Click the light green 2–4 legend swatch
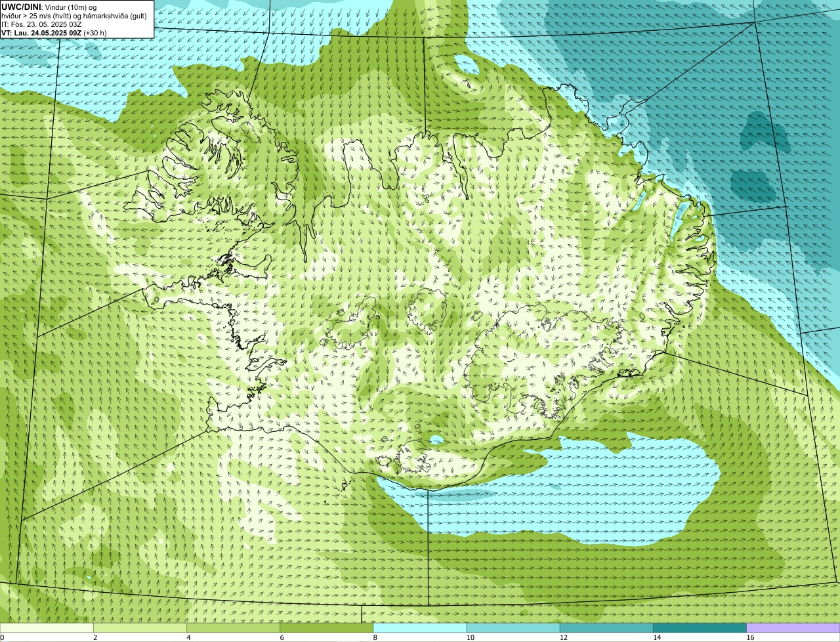 coord(140,628)
